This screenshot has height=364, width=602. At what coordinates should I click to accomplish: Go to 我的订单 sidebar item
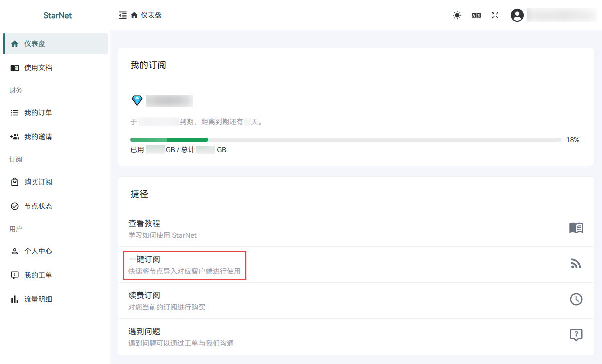click(x=38, y=113)
